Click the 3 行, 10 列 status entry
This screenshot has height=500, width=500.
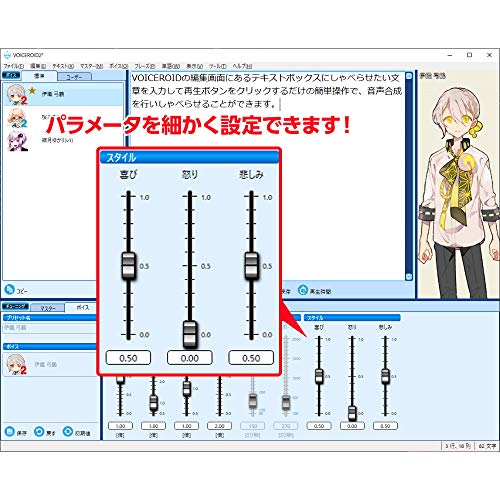point(458,446)
